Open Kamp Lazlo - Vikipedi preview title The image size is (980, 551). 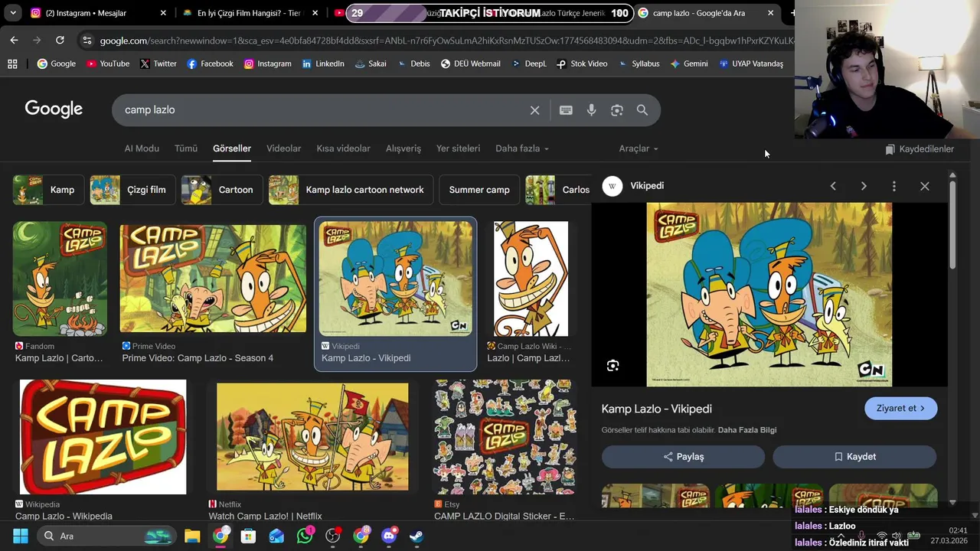tap(656, 409)
